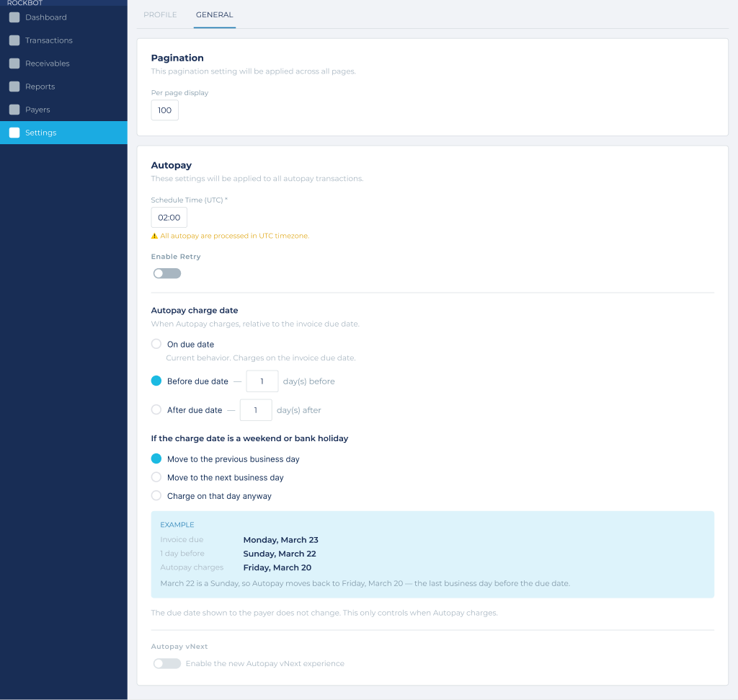738x700 pixels.
Task: Click the Transactions sidebar icon
Action: pyautogui.click(x=14, y=40)
